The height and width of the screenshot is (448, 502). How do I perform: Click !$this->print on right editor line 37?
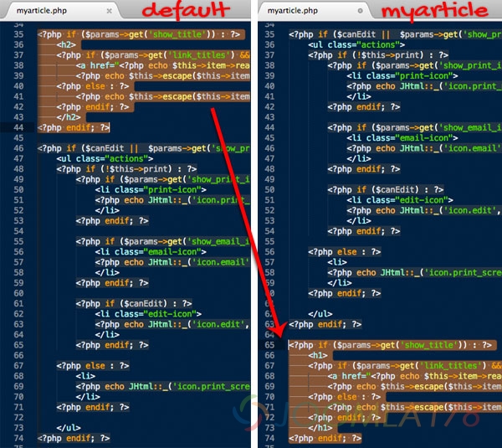point(388,55)
